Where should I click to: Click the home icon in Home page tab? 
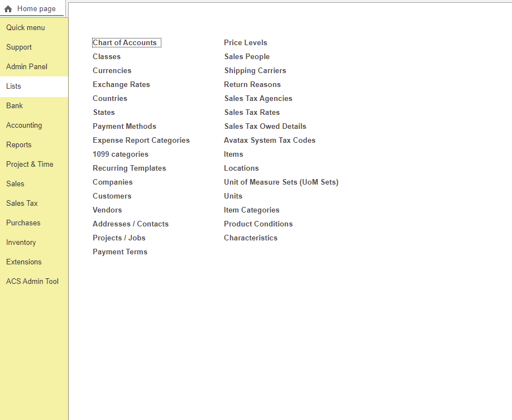8,9
